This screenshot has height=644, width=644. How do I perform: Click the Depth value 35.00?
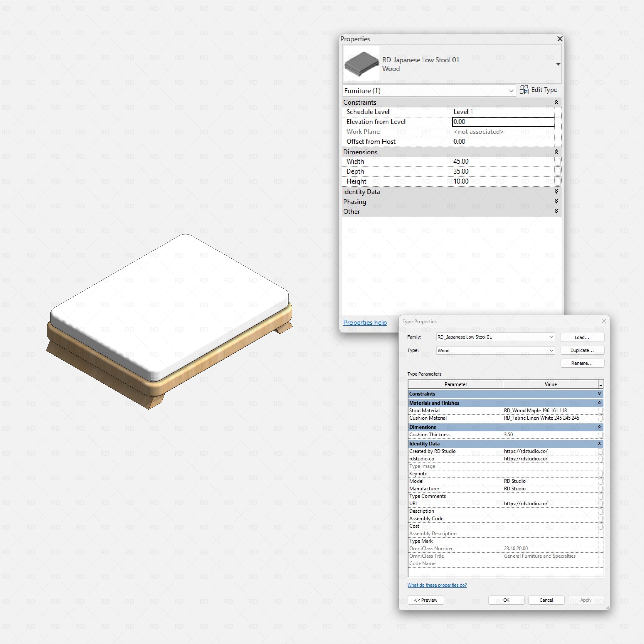[503, 172]
